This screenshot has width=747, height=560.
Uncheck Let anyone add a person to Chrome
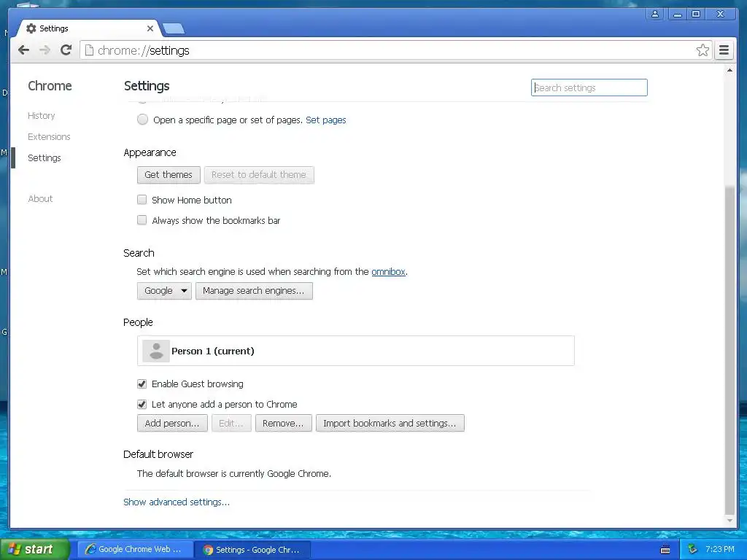[142, 404]
